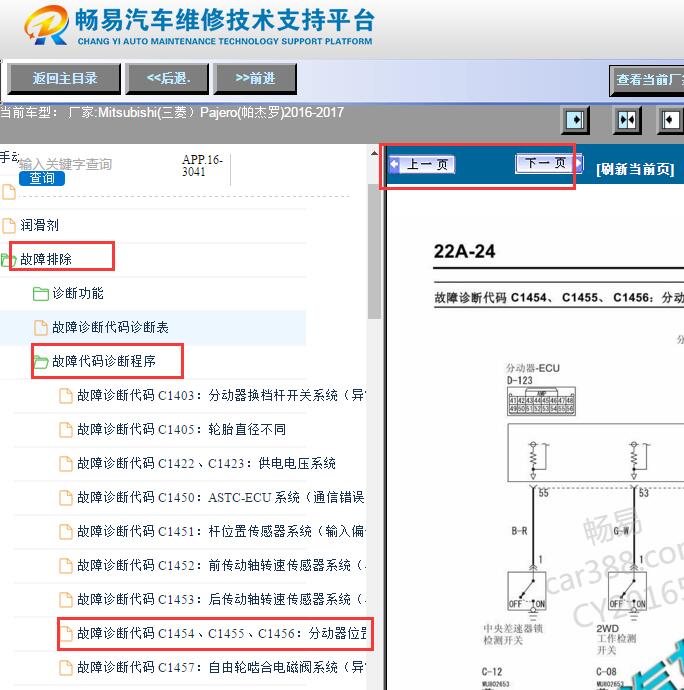Expand the 诊断功能 folder
684x690 pixels.
78,293
